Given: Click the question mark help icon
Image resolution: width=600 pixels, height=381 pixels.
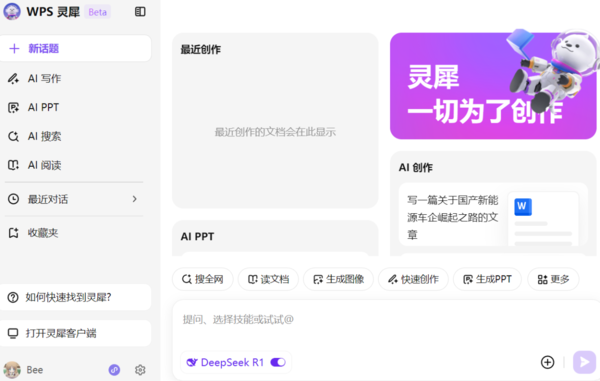Looking at the screenshot, I should tap(13, 297).
